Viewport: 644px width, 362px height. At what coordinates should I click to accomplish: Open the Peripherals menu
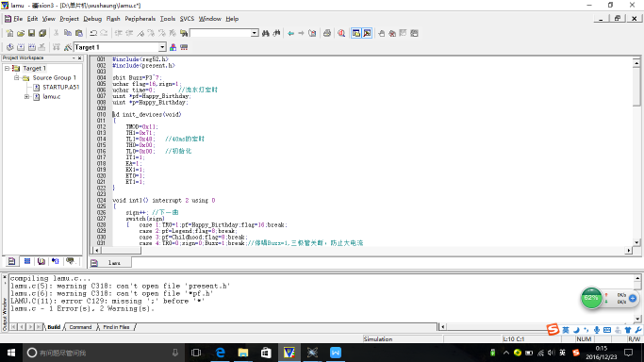(x=140, y=19)
